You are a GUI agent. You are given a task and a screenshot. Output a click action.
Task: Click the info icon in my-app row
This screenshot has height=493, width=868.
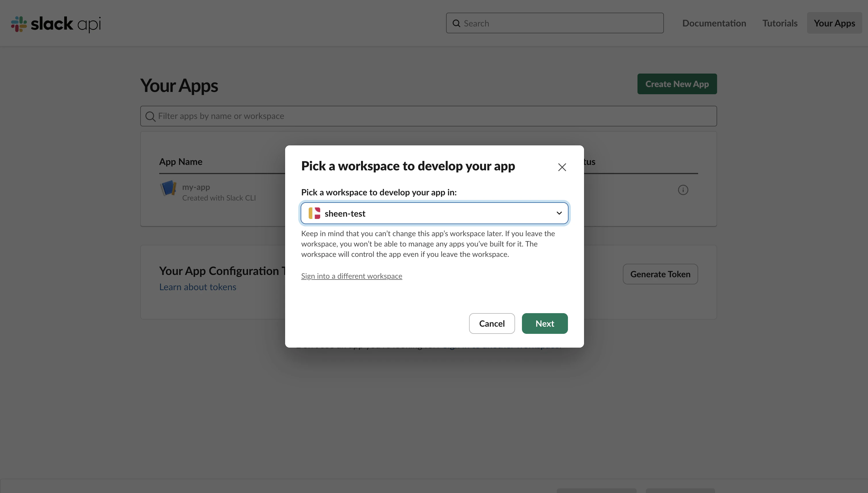pyautogui.click(x=683, y=190)
